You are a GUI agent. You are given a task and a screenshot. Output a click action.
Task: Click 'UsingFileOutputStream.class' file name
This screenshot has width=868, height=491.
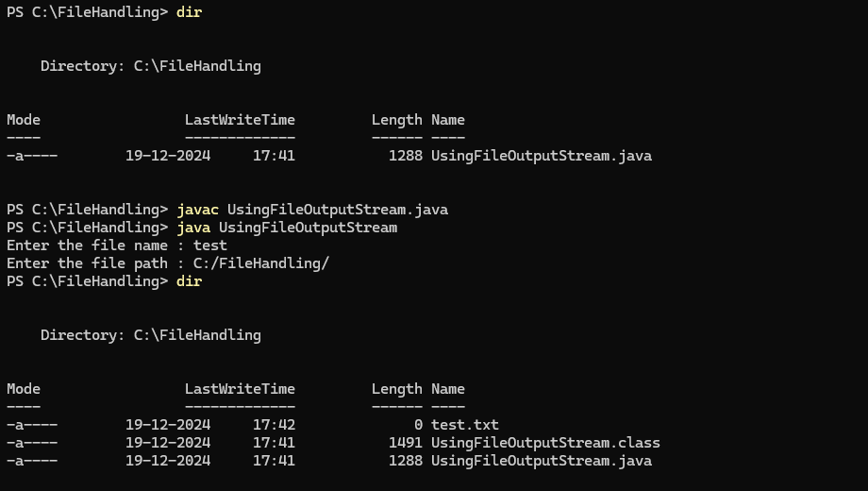click(545, 443)
